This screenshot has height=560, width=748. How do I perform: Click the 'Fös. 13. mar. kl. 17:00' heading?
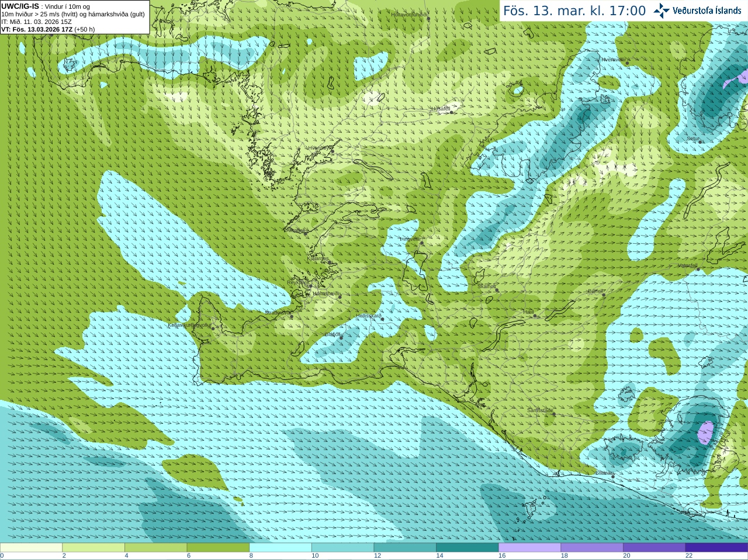574,11
